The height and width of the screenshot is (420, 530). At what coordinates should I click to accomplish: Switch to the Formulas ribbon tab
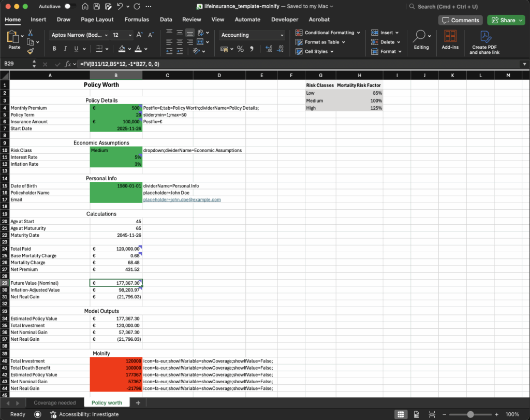[x=137, y=19]
